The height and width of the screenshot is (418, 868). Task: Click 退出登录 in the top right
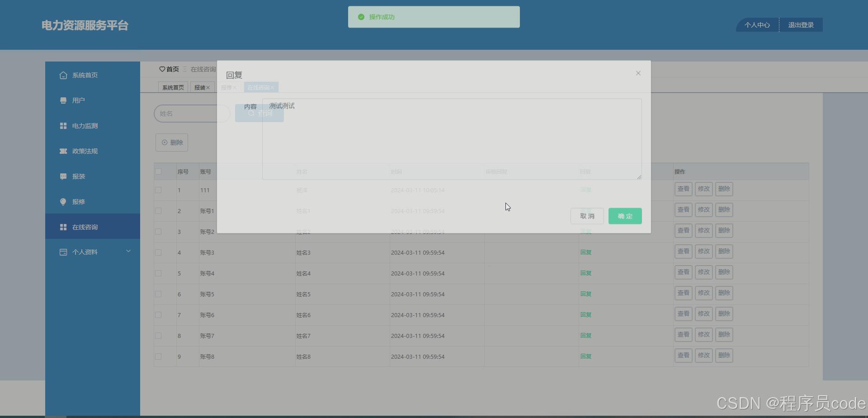pos(800,25)
